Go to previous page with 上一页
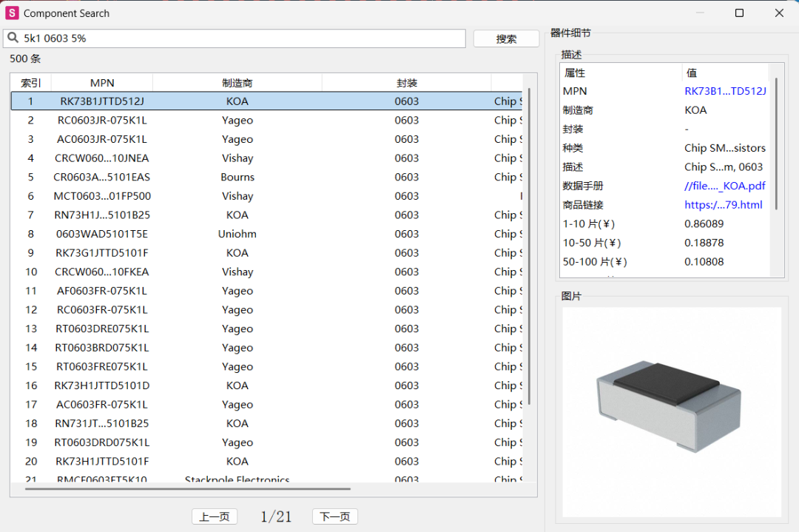Screen dimensions: 799x532 pos(214,516)
